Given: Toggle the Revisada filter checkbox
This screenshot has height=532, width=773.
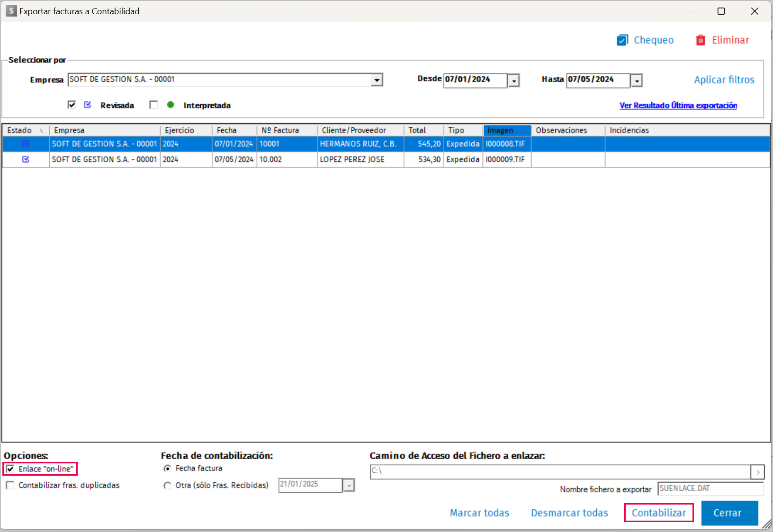Looking at the screenshot, I should tap(72, 105).
